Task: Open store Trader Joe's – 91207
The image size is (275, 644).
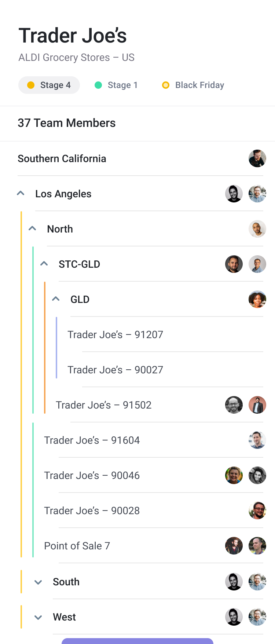Action: [115, 334]
